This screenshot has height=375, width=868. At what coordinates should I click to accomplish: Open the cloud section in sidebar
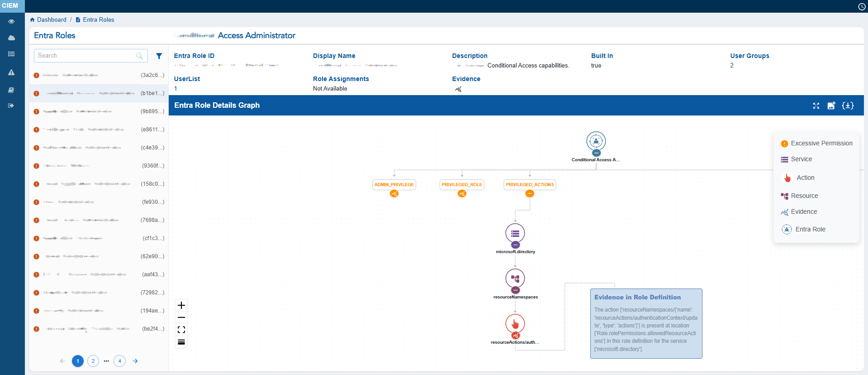coord(11,38)
